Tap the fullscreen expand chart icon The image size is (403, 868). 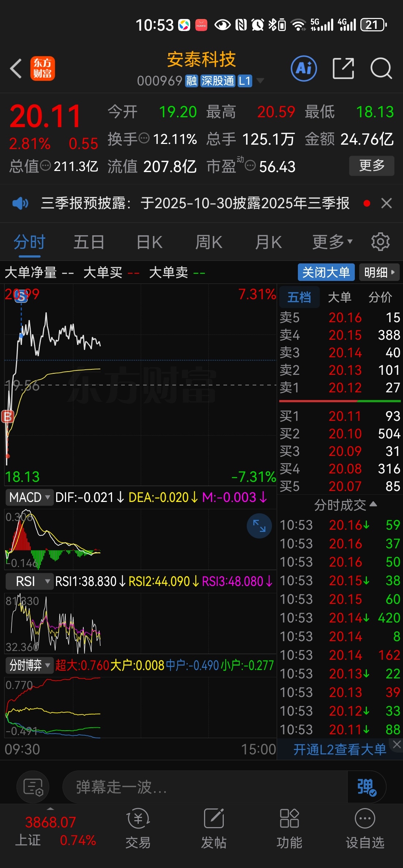click(x=259, y=526)
